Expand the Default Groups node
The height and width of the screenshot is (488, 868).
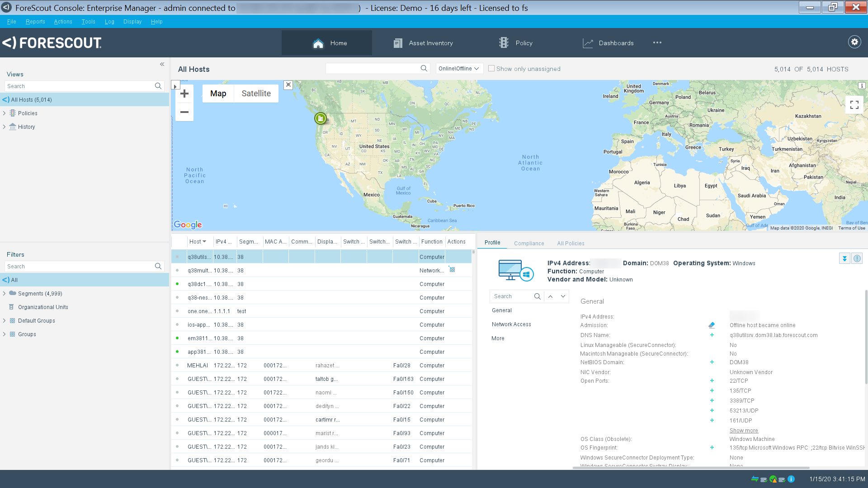click(x=4, y=321)
